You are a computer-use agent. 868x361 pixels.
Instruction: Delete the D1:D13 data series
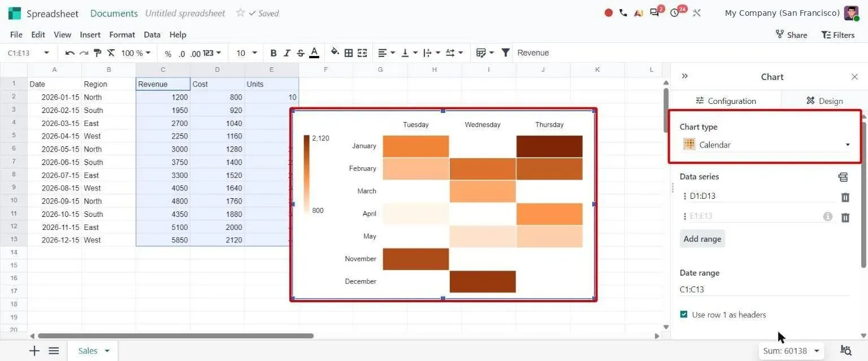click(x=845, y=197)
